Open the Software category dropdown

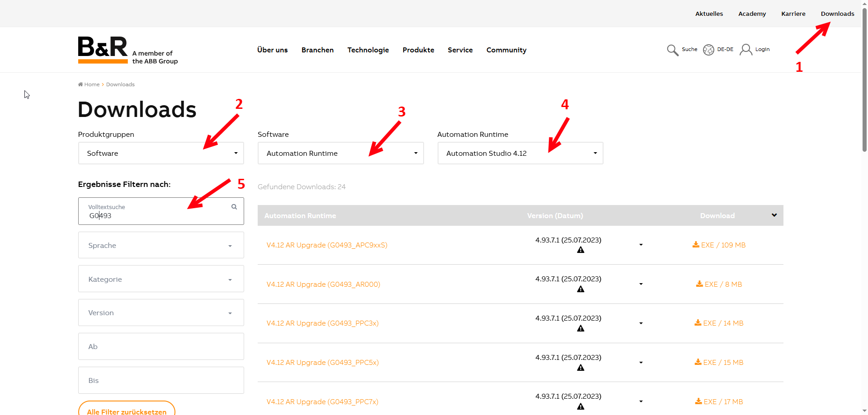click(x=340, y=153)
